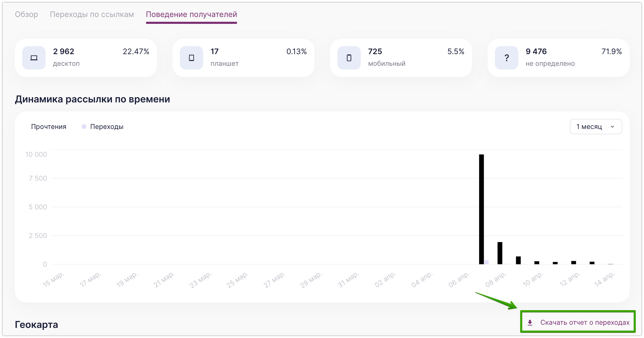Click the 2 500 axis label
The width and height of the screenshot is (644, 338).
(x=38, y=236)
